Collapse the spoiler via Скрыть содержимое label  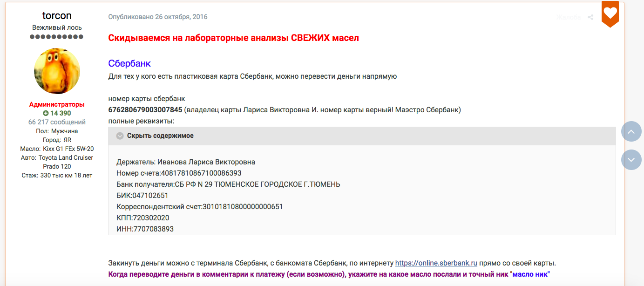pyautogui.click(x=160, y=136)
